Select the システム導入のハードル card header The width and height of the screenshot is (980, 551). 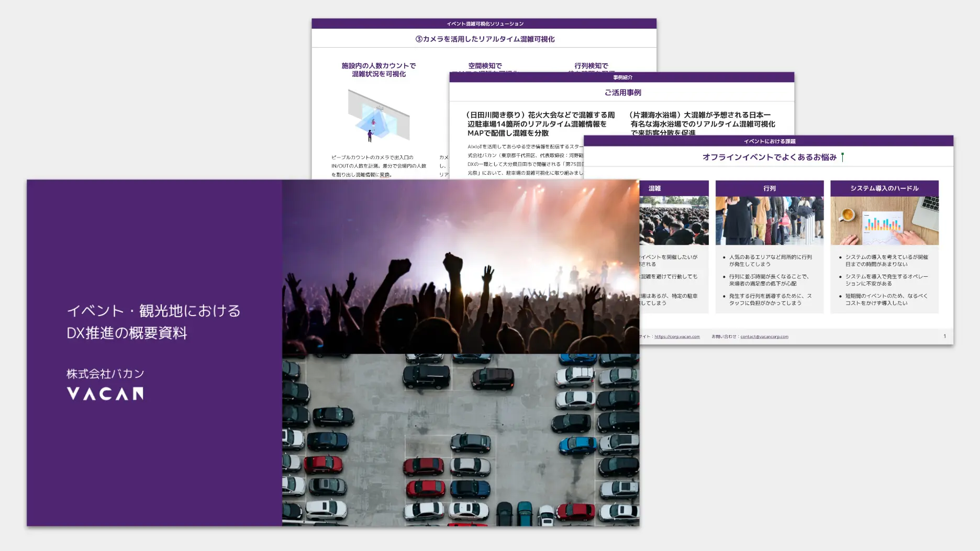(x=884, y=188)
